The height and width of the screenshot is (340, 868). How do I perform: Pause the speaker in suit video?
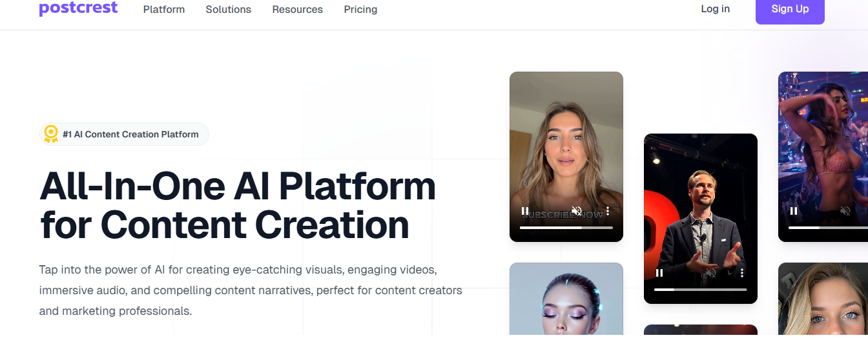(659, 273)
